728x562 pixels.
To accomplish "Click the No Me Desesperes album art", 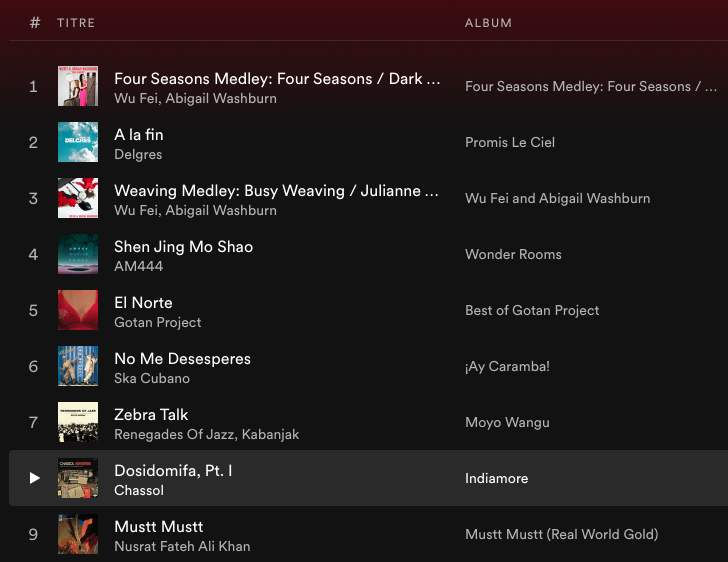I will 78,366.
